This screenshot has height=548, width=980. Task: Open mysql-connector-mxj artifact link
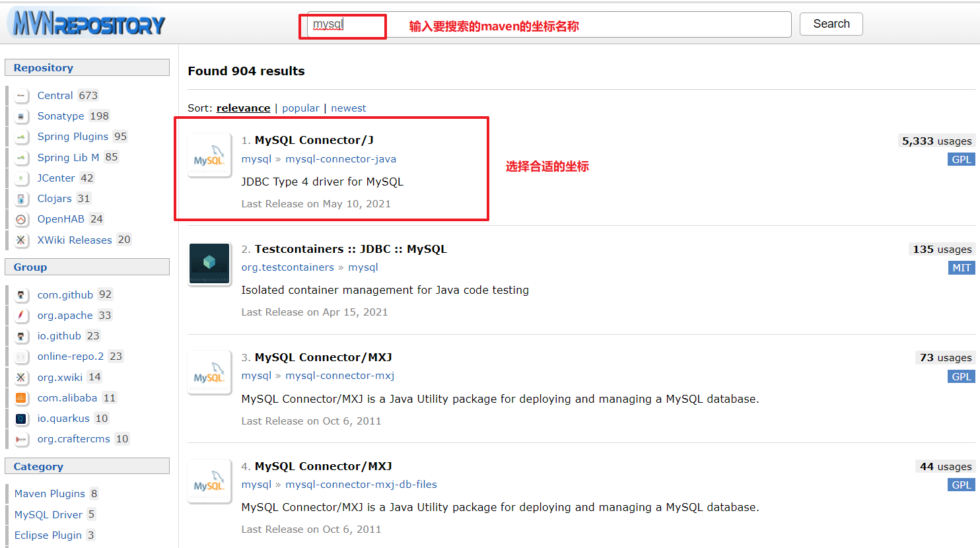pyautogui.click(x=340, y=376)
